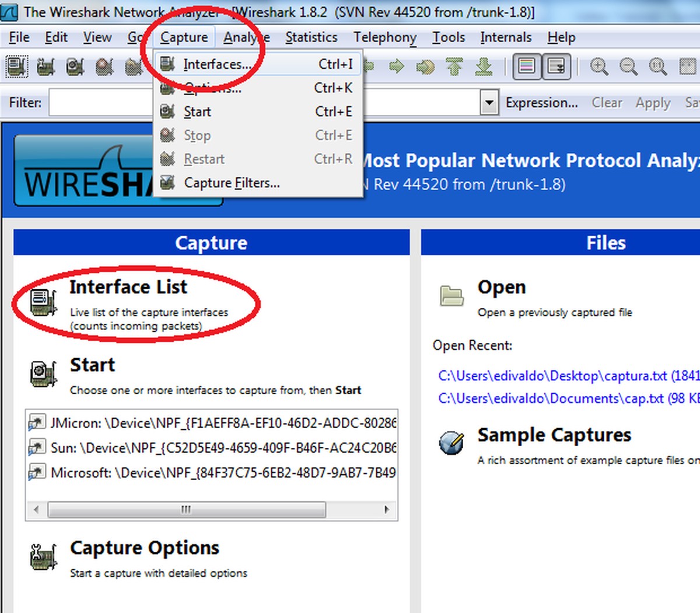
Task: Open the Telephony menu
Action: [385, 37]
